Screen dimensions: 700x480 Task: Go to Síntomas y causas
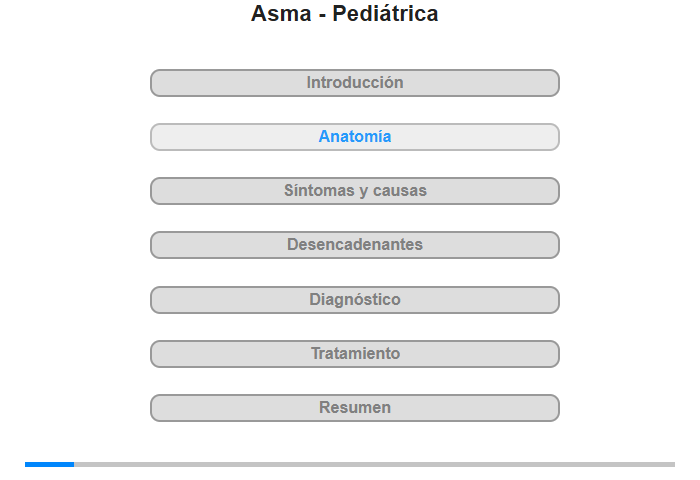(x=355, y=191)
